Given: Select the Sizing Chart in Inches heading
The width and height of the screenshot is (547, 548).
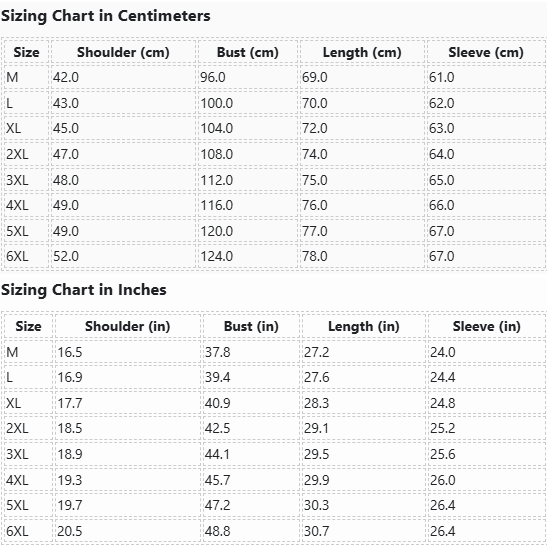Looking at the screenshot, I should pos(84,290).
